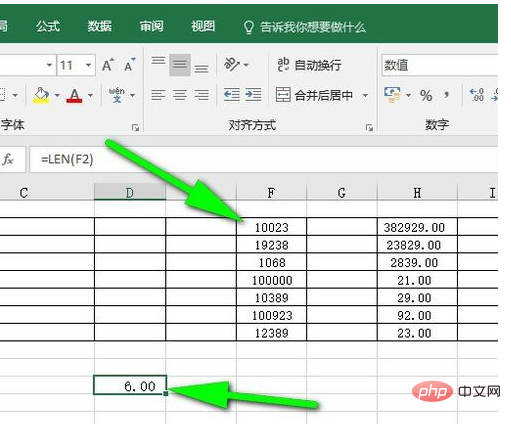This screenshot has height=424, width=511.
Task: Expand the accounting format dropdown arrow
Action: 408,95
